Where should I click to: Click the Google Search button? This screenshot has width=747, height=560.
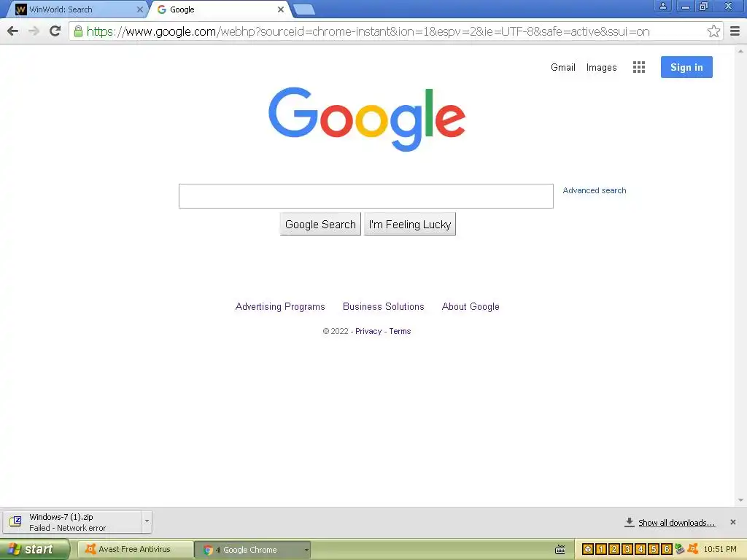tap(320, 225)
